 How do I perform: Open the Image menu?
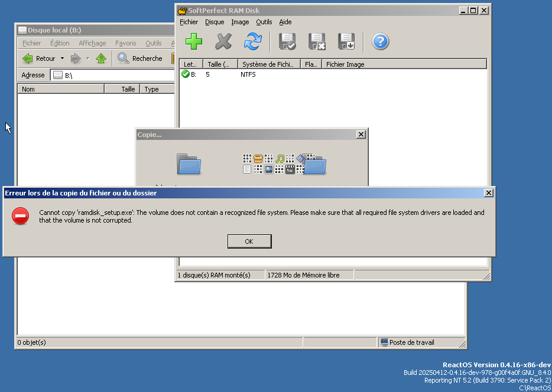point(240,22)
